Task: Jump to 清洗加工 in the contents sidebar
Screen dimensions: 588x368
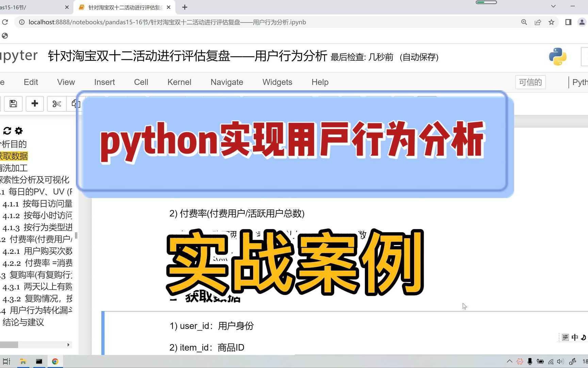Action: coord(14,168)
